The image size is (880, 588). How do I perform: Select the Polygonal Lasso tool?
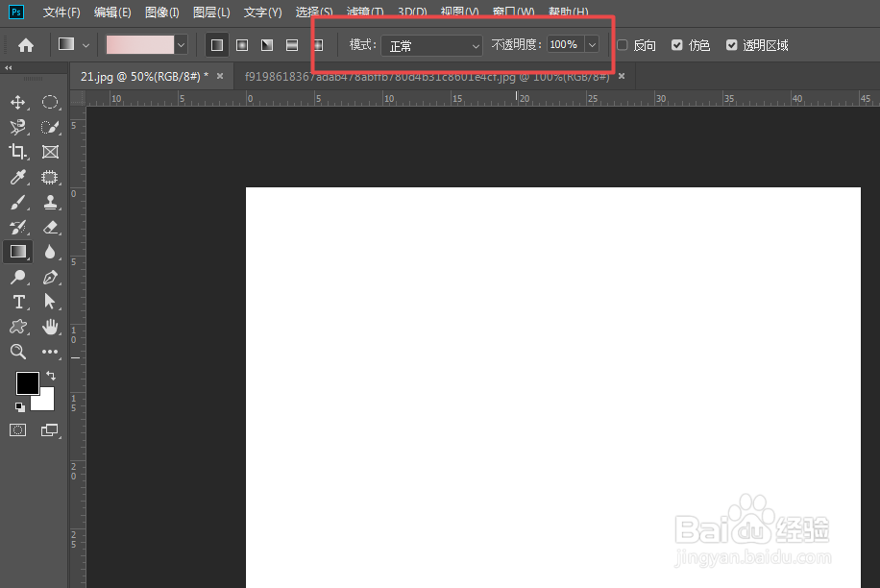[18, 128]
